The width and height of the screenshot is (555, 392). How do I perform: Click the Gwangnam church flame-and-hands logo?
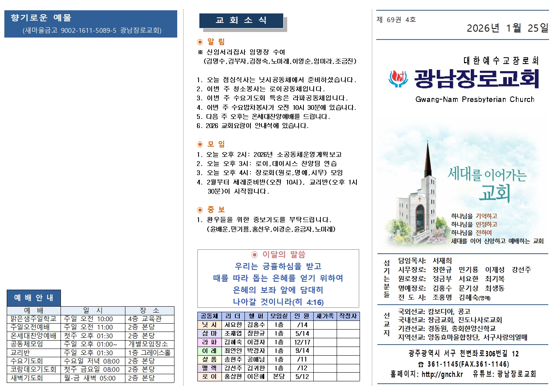click(398, 79)
